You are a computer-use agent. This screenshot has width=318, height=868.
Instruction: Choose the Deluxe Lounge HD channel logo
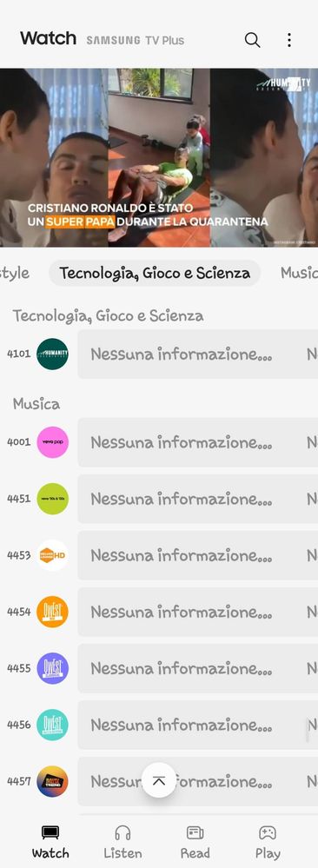click(x=53, y=555)
